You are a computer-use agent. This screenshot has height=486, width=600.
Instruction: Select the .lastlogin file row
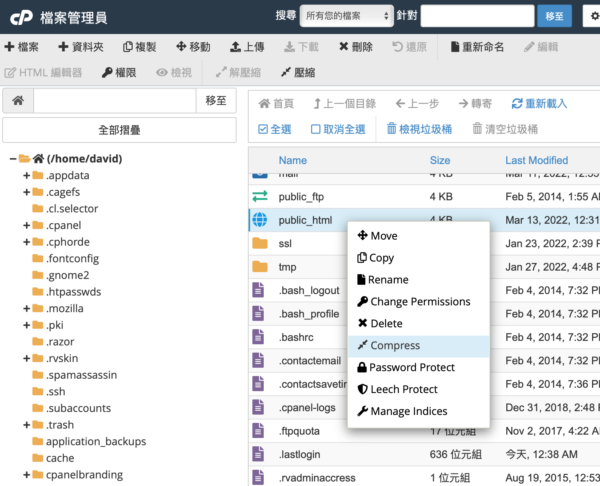click(424, 454)
